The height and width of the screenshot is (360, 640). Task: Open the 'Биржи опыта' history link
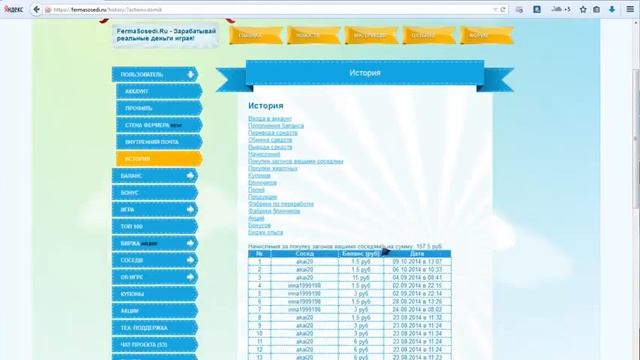(265, 232)
